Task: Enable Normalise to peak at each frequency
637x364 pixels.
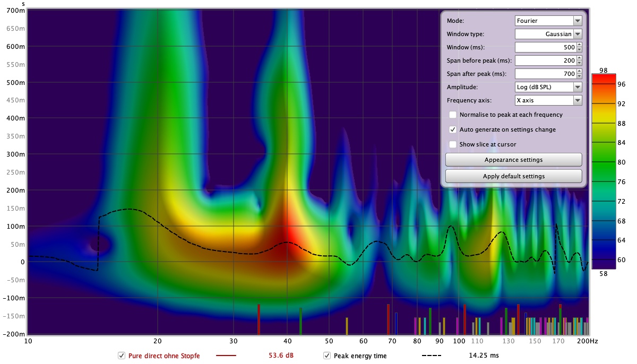Action: pos(453,115)
